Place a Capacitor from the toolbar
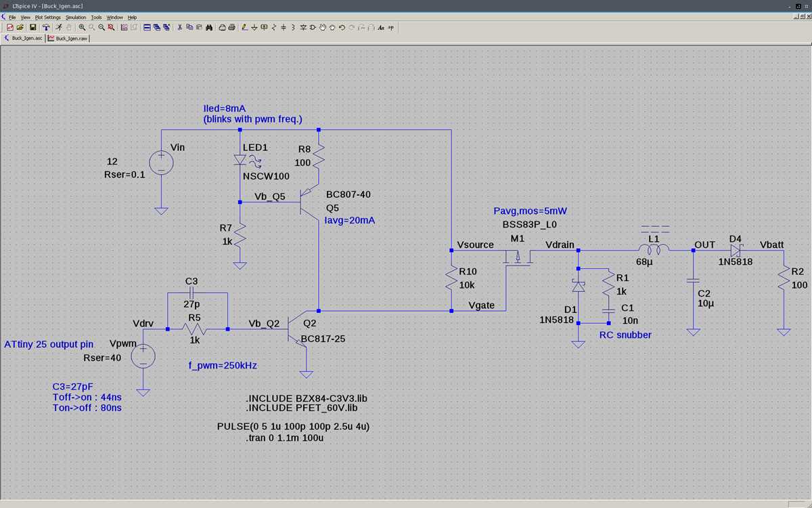Viewport: 812px width, 508px height. [284, 27]
